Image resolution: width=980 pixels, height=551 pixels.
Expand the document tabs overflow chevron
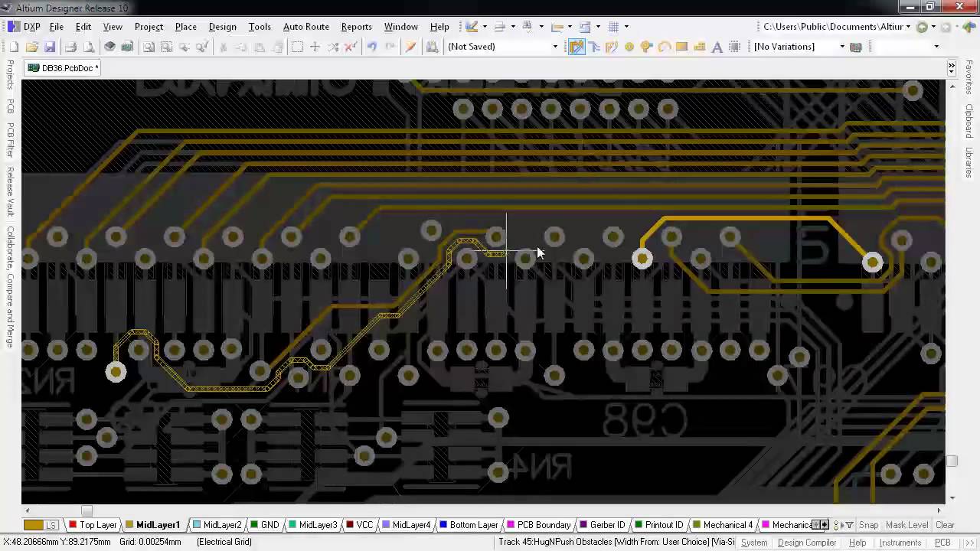pos(952,68)
